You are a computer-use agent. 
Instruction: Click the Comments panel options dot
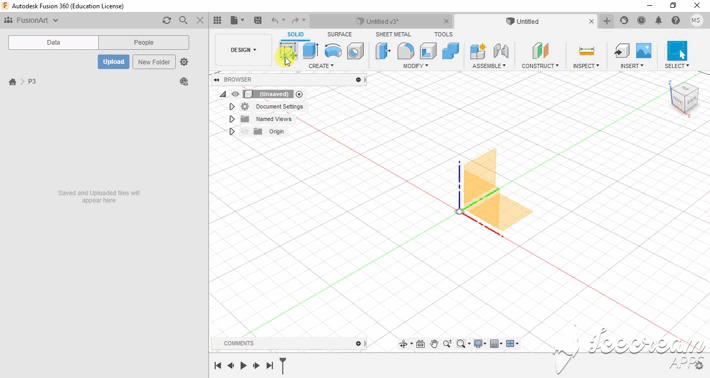pyautogui.click(x=358, y=344)
